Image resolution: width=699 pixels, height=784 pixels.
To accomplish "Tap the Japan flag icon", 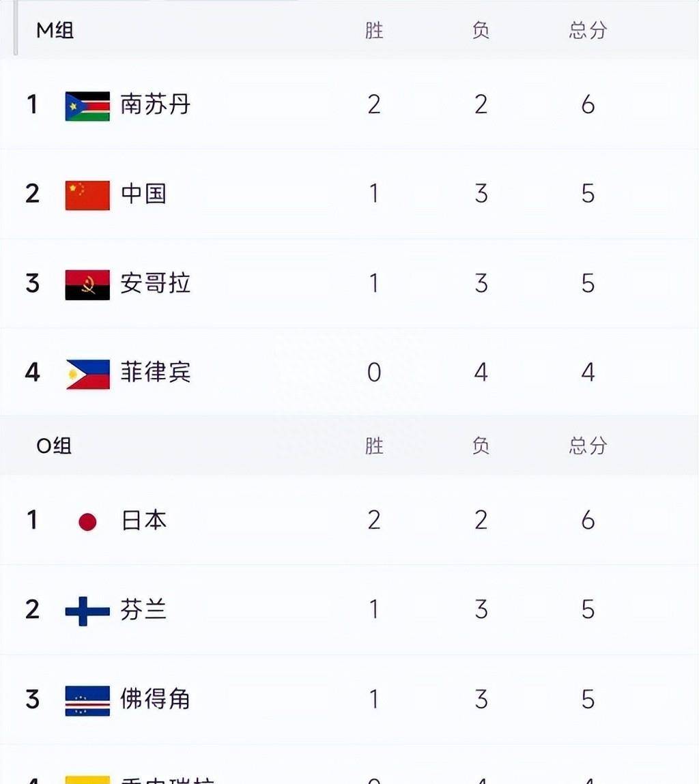I will point(87,521).
